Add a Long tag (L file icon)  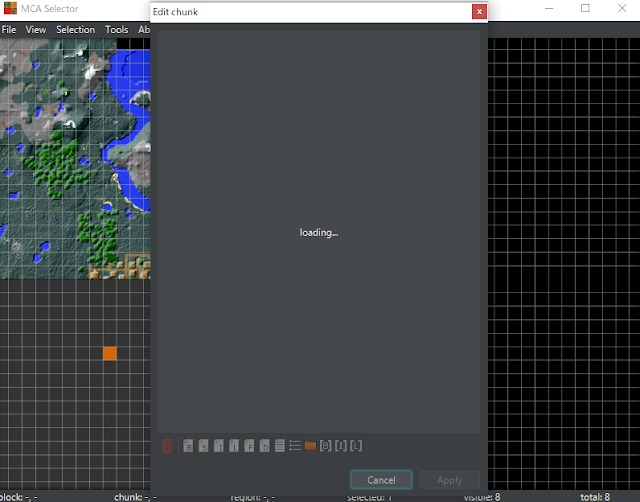pyautogui.click(x=234, y=446)
